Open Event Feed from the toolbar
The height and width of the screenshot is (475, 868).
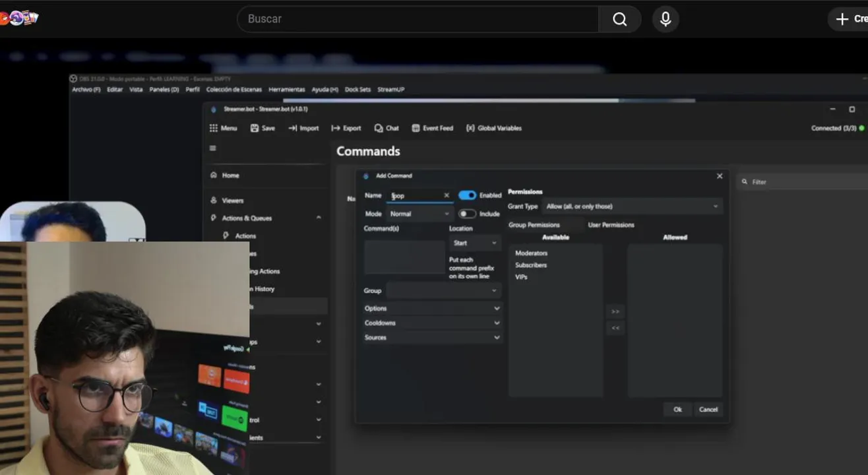pos(432,128)
